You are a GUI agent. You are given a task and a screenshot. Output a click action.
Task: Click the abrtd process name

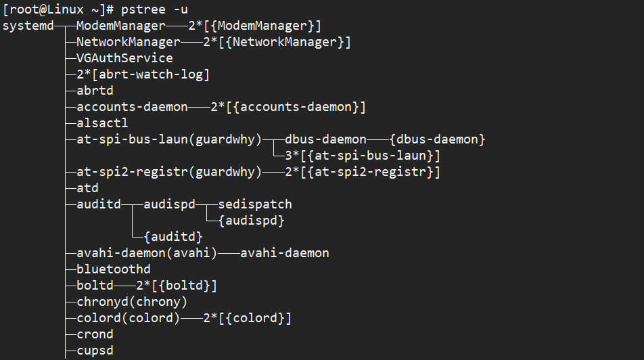coord(95,91)
